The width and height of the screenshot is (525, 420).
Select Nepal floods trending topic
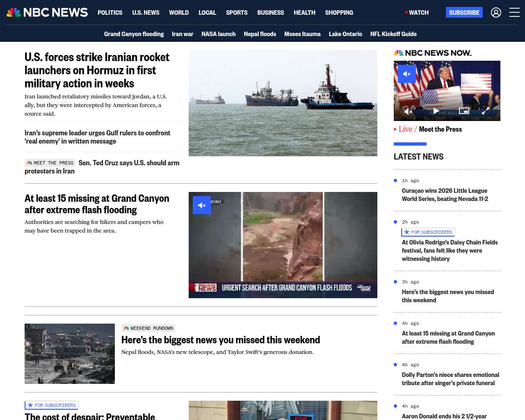point(260,34)
